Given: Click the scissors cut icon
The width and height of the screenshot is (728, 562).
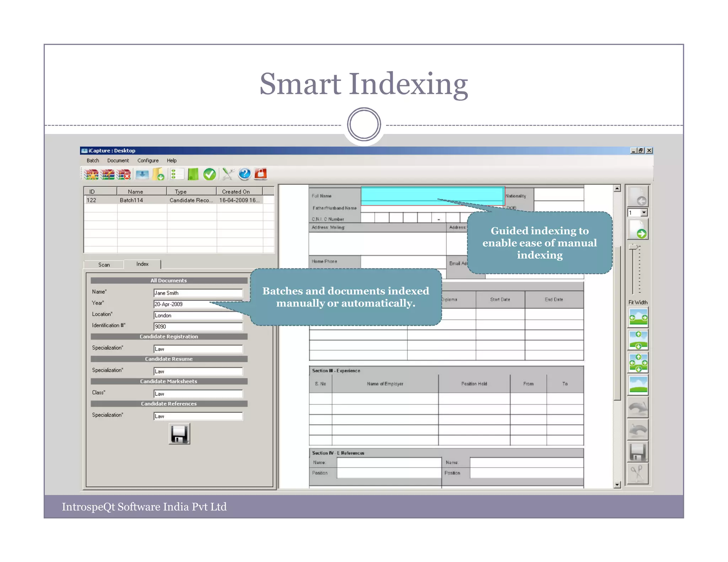Looking at the screenshot, I should coord(638,474).
